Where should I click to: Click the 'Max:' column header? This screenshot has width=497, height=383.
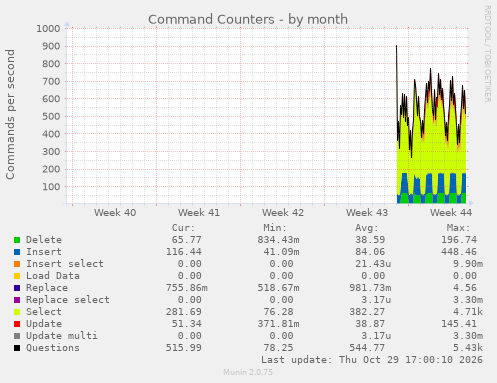pyautogui.click(x=459, y=228)
